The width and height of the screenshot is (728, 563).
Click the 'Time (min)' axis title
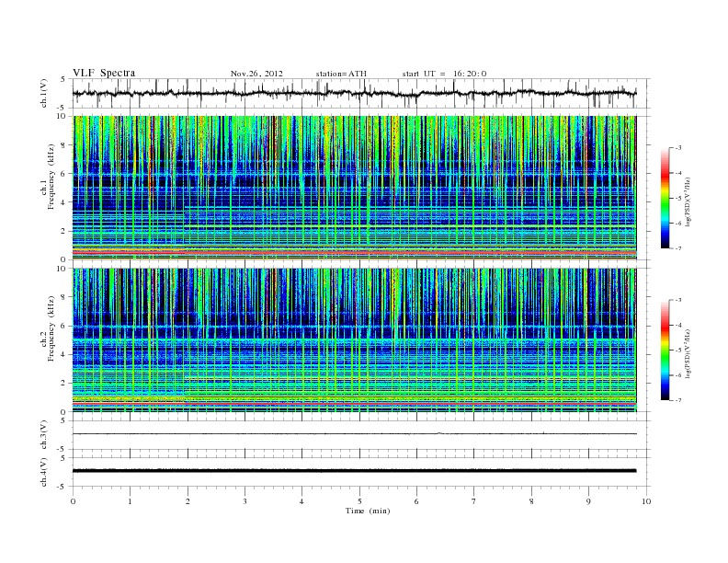(368, 511)
